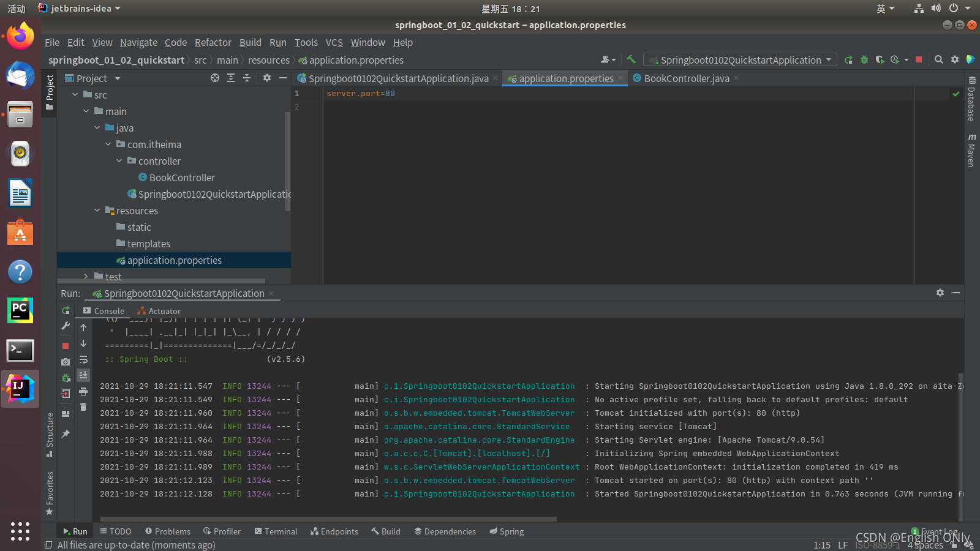Start debugging with the green bug icon
Image resolution: width=980 pixels, height=551 pixels.
864,59
